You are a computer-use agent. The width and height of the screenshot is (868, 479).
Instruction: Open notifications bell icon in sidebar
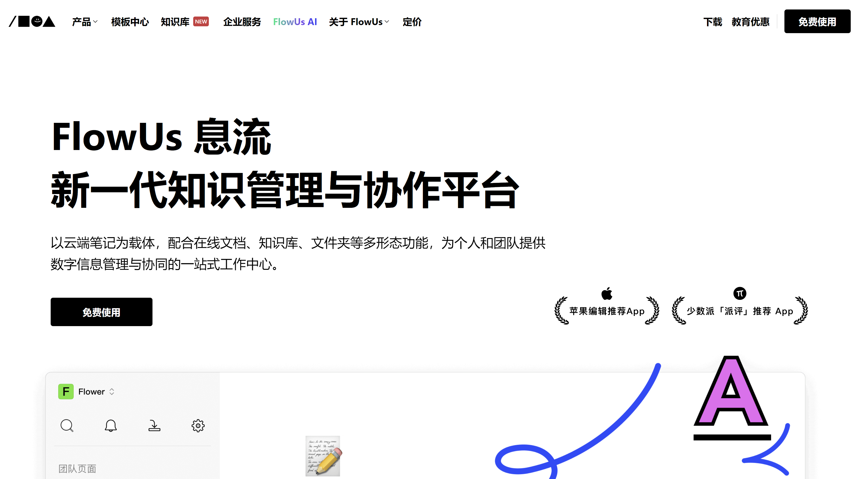(111, 426)
